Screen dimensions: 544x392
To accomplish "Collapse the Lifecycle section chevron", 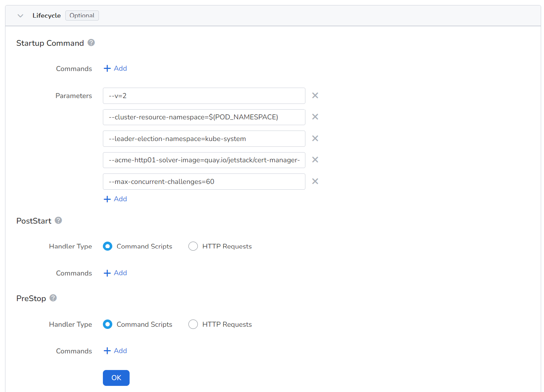I will point(21,16).
